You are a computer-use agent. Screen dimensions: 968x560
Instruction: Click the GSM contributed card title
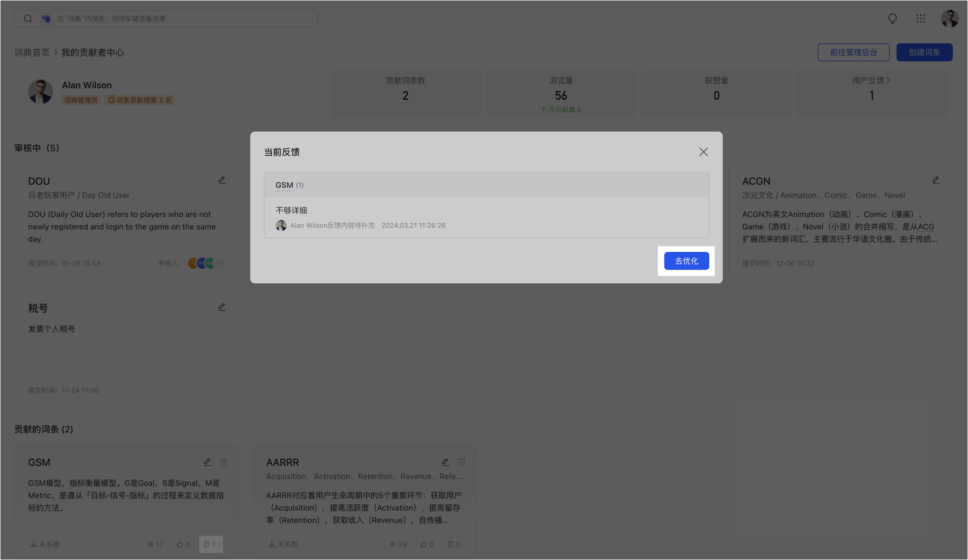[39, 462]
